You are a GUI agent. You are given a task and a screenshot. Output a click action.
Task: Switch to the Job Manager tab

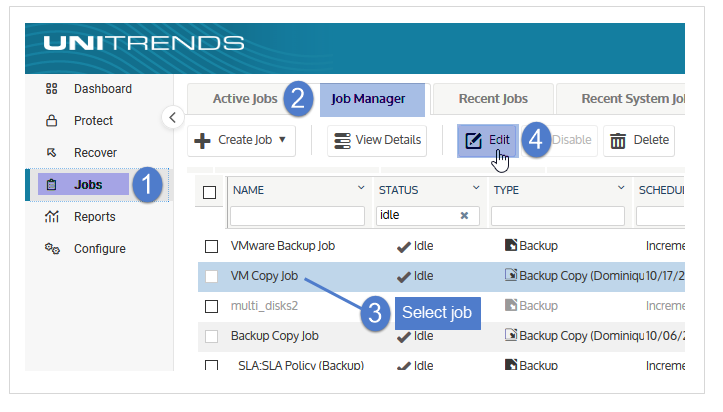tap(372, 100)
